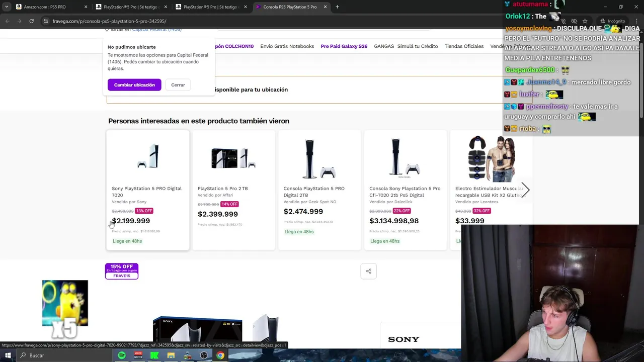Image resolution: width=644 pixels, height=362 pixels.
Task: Click Personas interesadas en este producto heading
Action: (x=199, y=121)
